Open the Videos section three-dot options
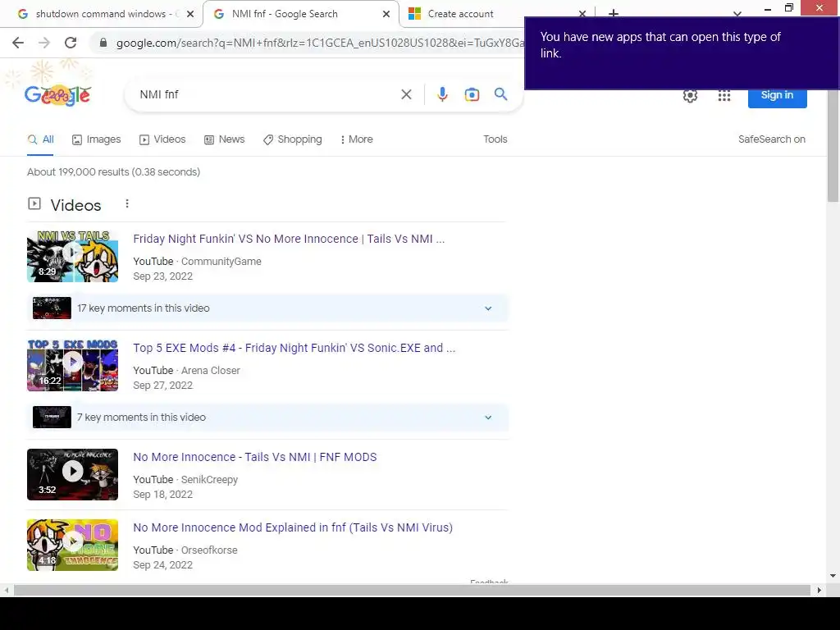Viewport: 840px width, 630px height. click(127, 203)
